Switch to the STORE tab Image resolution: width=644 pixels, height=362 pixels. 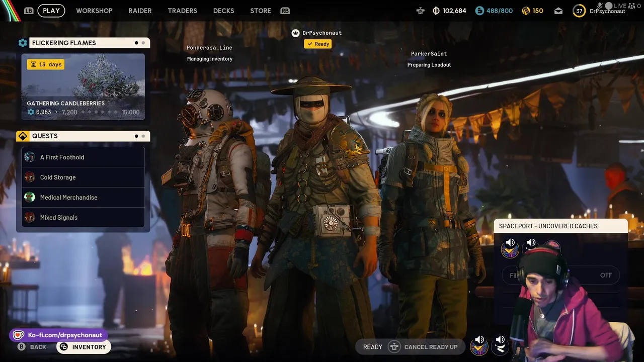261,11
